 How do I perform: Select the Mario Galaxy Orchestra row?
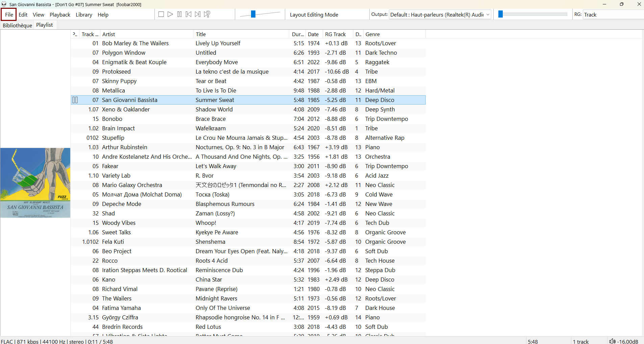(248, 185)
